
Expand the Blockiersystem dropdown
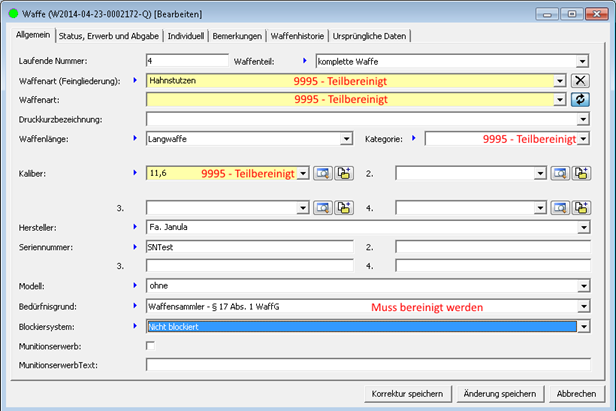click(x=582, y=326)
